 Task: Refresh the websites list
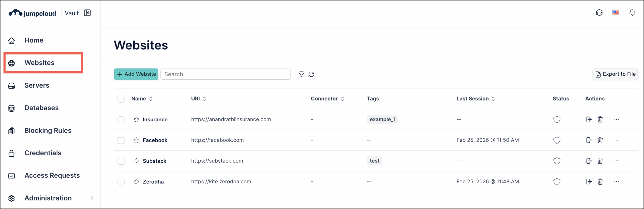click(312, 74)
